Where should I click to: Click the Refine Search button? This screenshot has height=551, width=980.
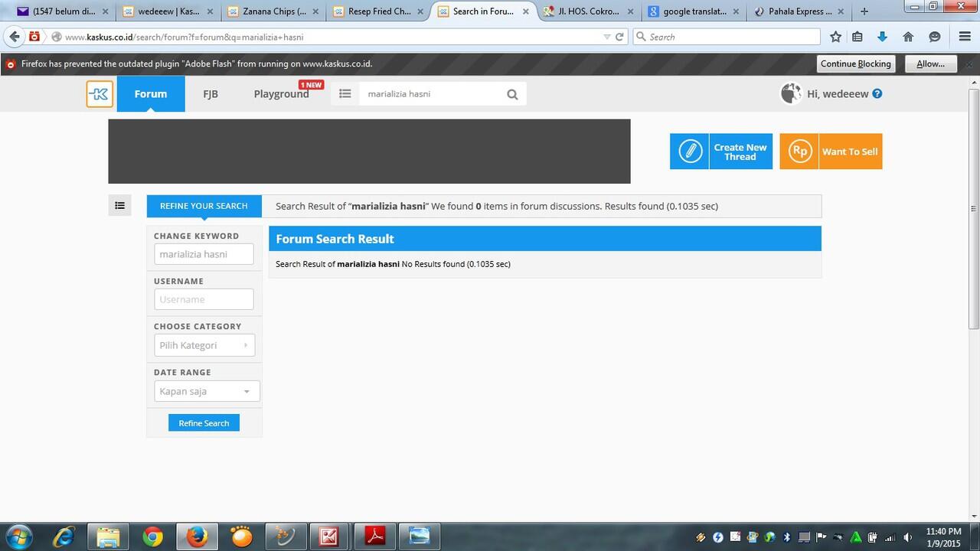[204, 423]
